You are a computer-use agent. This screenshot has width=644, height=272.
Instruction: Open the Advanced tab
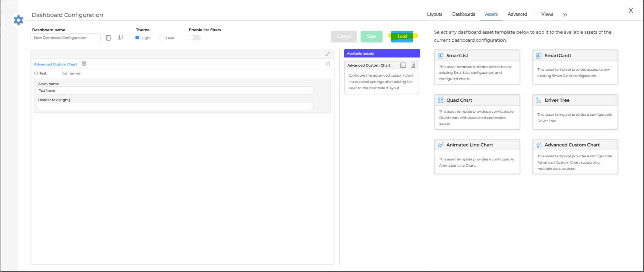pyautogui.click(x=517, y=14)
